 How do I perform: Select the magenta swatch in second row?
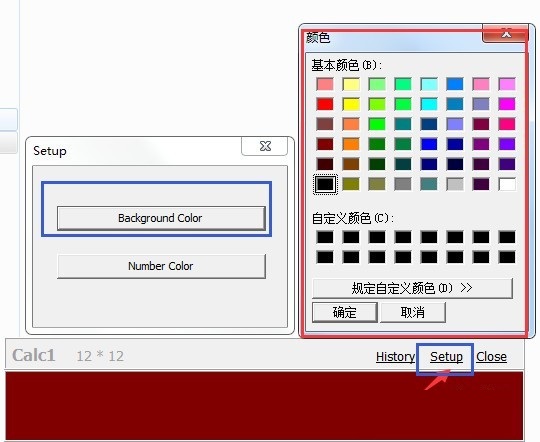point(507,104)
